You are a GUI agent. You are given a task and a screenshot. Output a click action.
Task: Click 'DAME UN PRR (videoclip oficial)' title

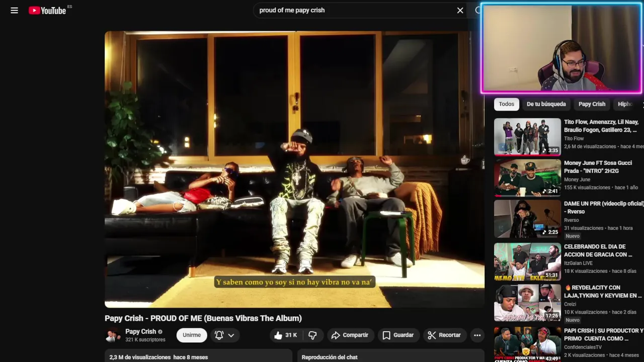(x=604, y=208)
